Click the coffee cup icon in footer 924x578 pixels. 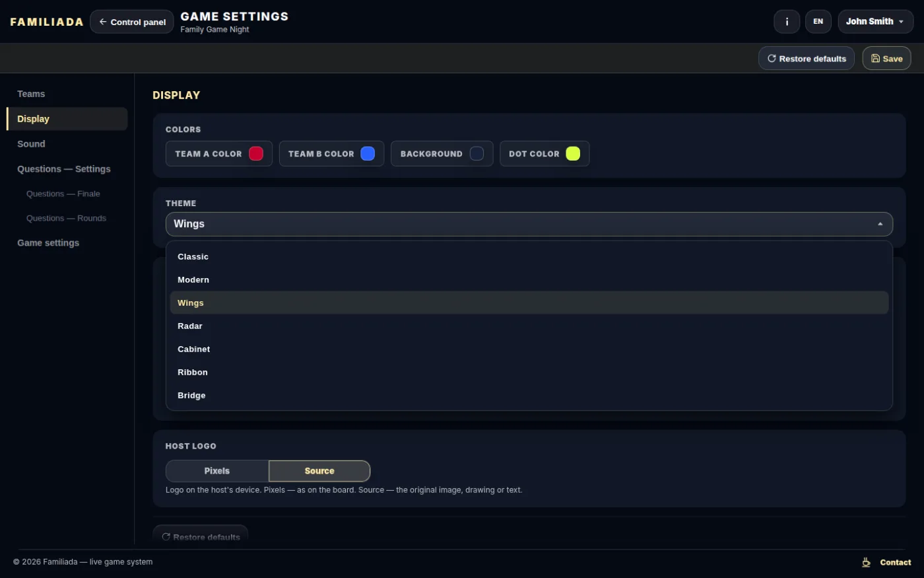point(866,562)
